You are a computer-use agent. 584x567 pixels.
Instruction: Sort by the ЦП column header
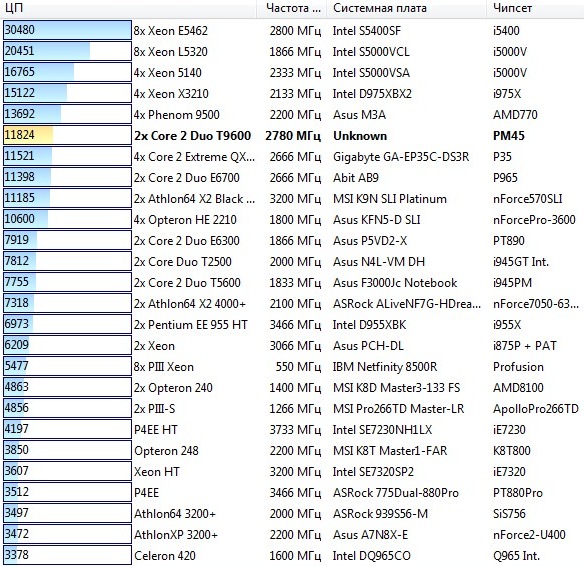pos(128,8)
